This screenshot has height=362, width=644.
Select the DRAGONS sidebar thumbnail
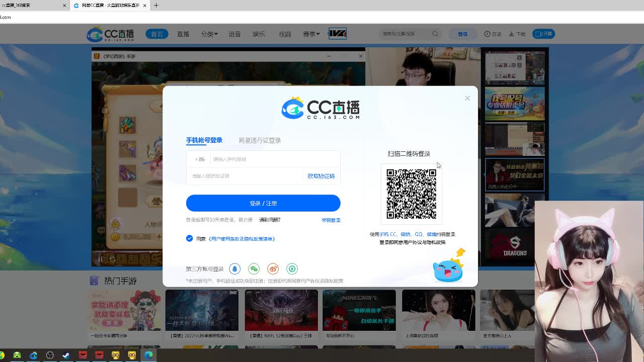click(515, 246)
